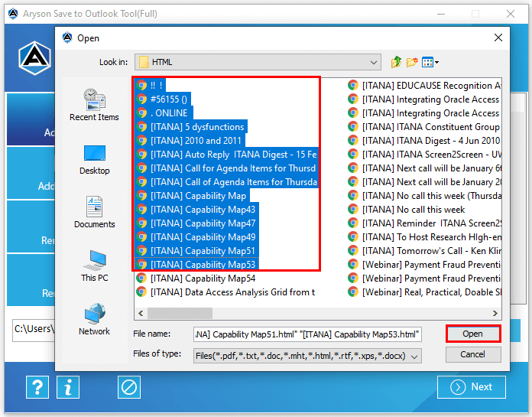Select '[ITANA] Capability Map47' file
The height and width of the screenshot is (417, 532).
[x=196, y=223]
